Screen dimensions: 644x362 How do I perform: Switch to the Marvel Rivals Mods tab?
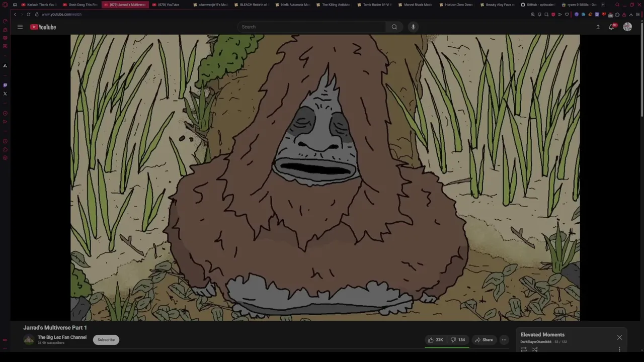tap(415, 5)
